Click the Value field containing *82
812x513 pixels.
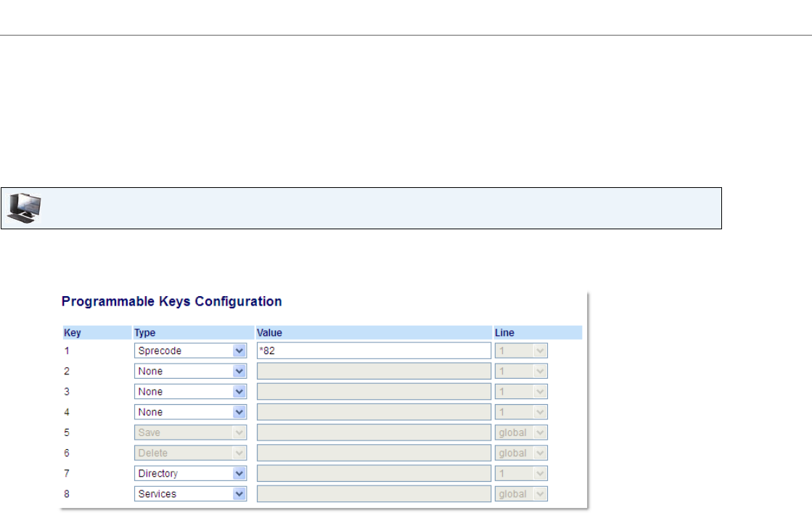point(374,350)
